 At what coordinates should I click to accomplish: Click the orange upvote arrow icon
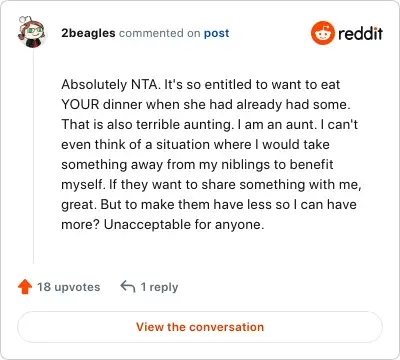click(x=25, y=287)
